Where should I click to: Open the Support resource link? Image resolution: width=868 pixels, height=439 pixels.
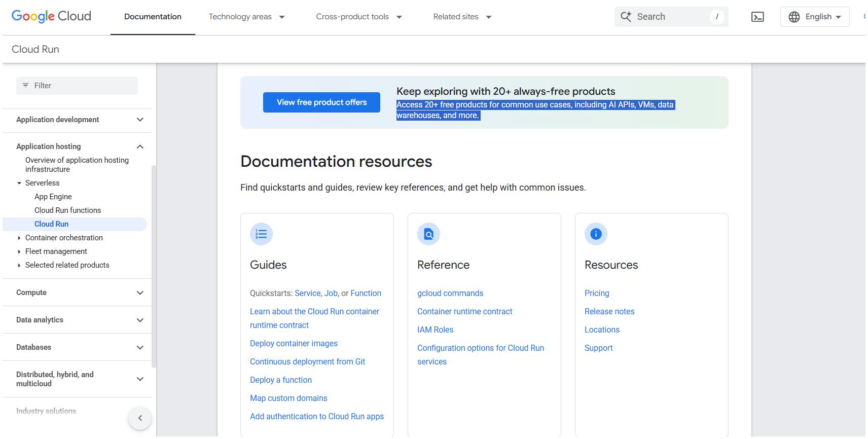[x=599, y=348]
